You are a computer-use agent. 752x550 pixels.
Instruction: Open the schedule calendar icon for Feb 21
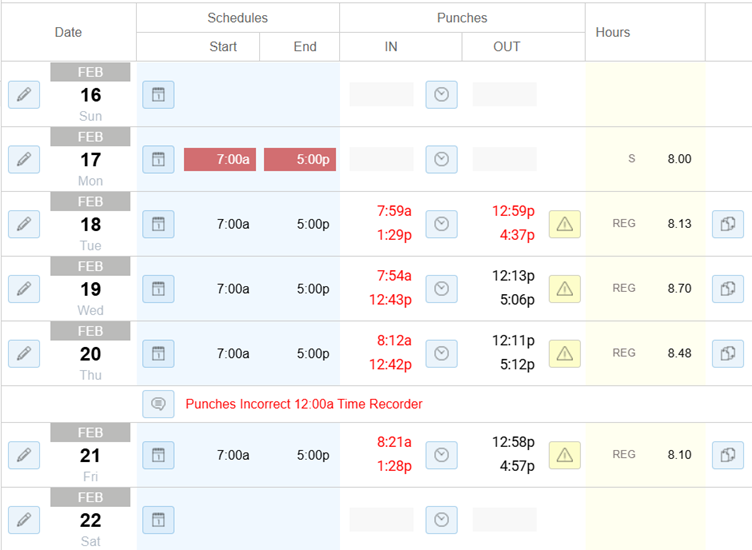point(158,455)
